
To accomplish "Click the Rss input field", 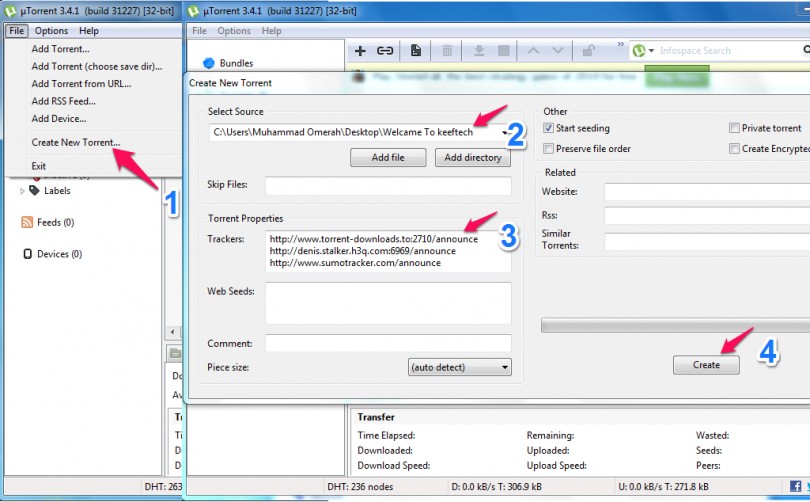I will pos(707,216).
